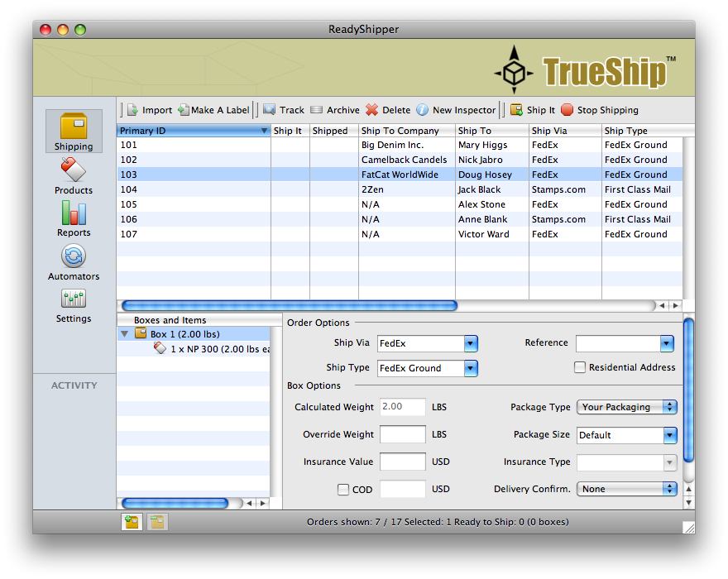The image size is (728, 579).
Task: Click the Import button label
Action: coord(157,110)
